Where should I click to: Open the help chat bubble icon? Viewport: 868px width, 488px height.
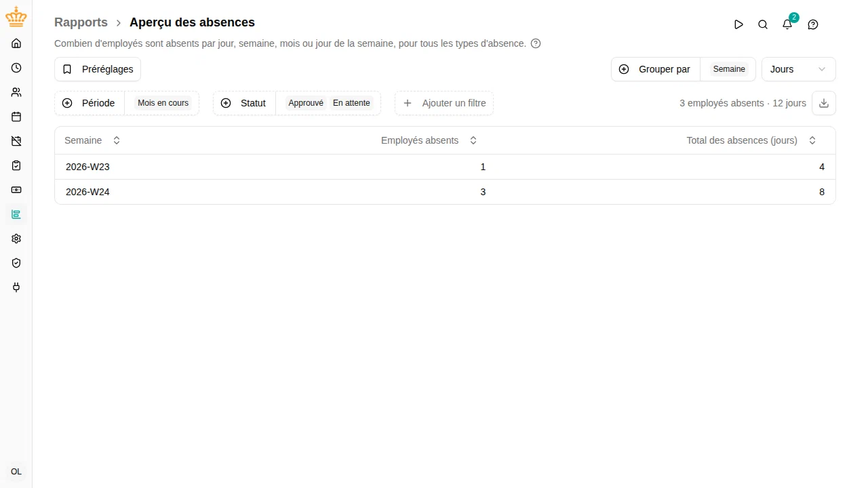click(x=813, y=24)
